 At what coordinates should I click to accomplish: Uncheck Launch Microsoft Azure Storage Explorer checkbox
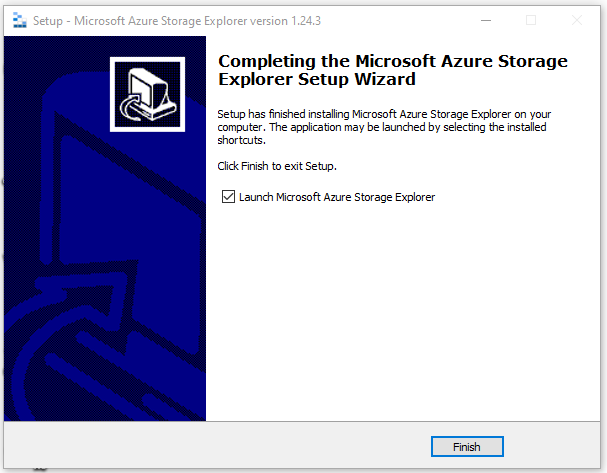228,197
